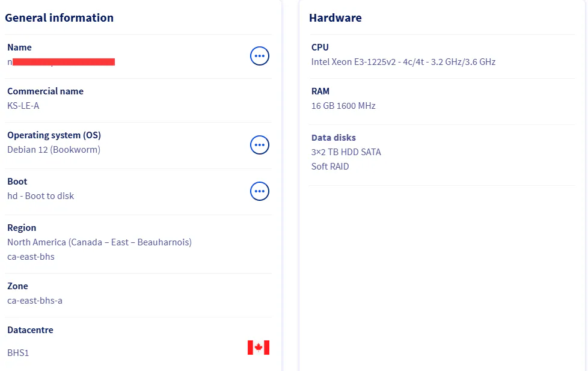The height and width of the screenshot is (371, 588).
Task: Click the circular menu icon in the Boot row
Action: click(259, 191)
